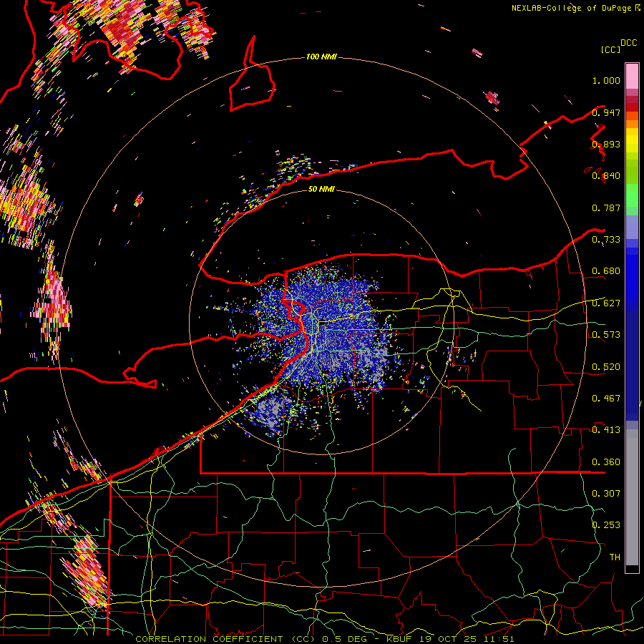Click the 0.733 color scale value

606,240
